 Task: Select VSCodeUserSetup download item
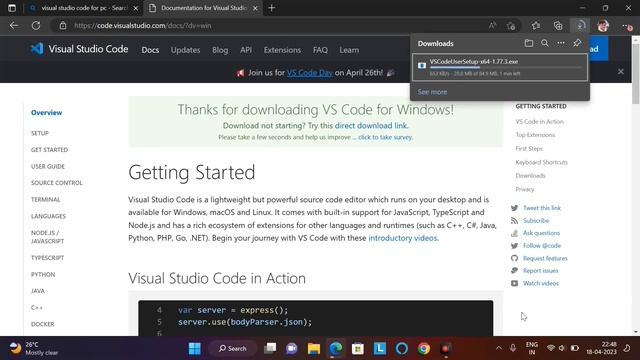click(500, 67)
